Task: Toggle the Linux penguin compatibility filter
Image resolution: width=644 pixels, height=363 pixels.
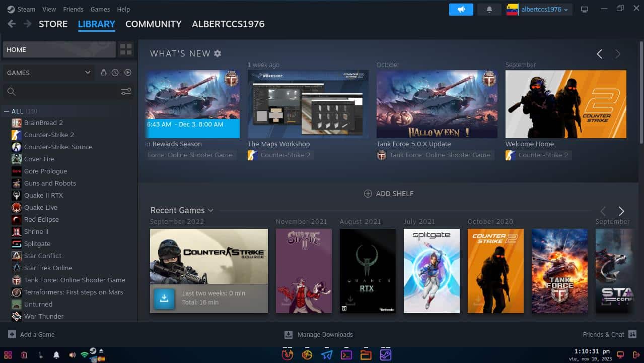Action: (104, 73)
